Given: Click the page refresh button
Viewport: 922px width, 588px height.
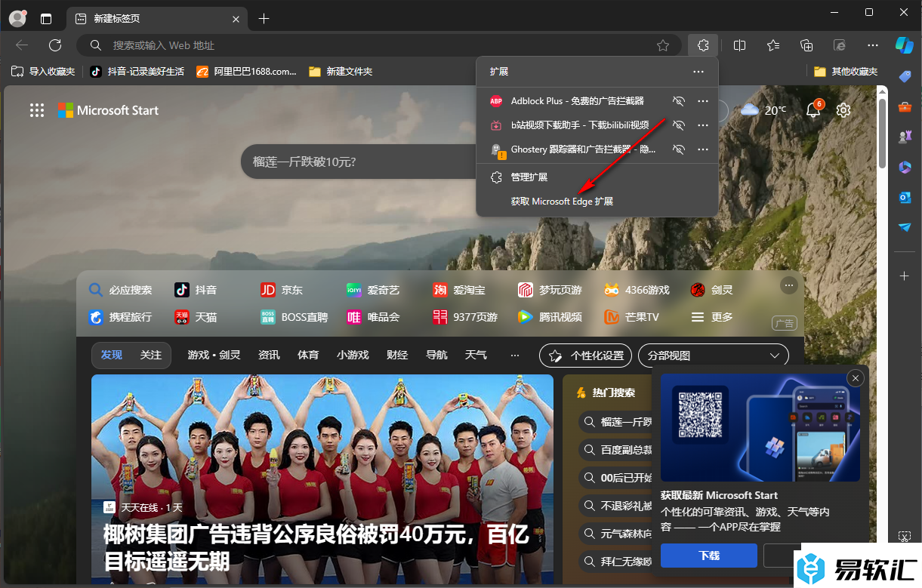Looking at the screenshot, I should click(x=54, y=45).
